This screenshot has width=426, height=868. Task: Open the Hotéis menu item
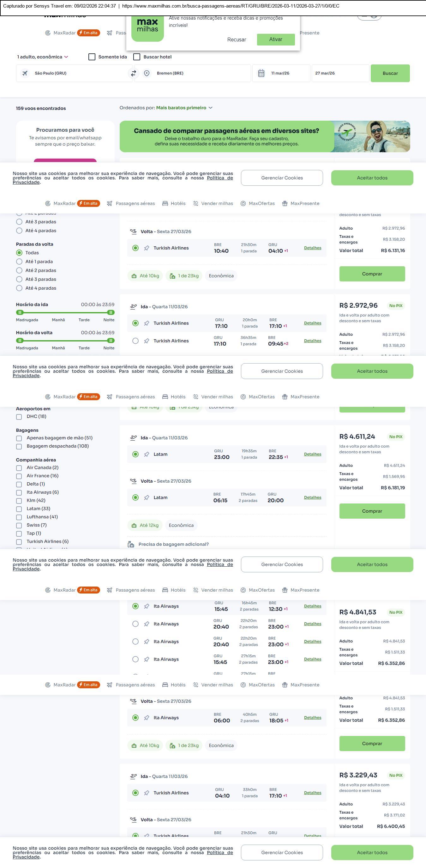pos(174,203)
